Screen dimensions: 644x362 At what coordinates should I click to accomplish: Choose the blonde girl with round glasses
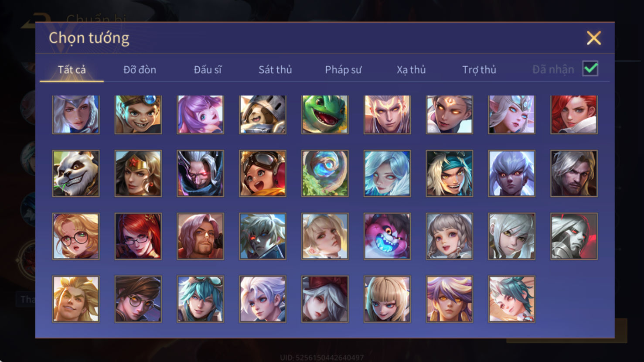[76, 236]
